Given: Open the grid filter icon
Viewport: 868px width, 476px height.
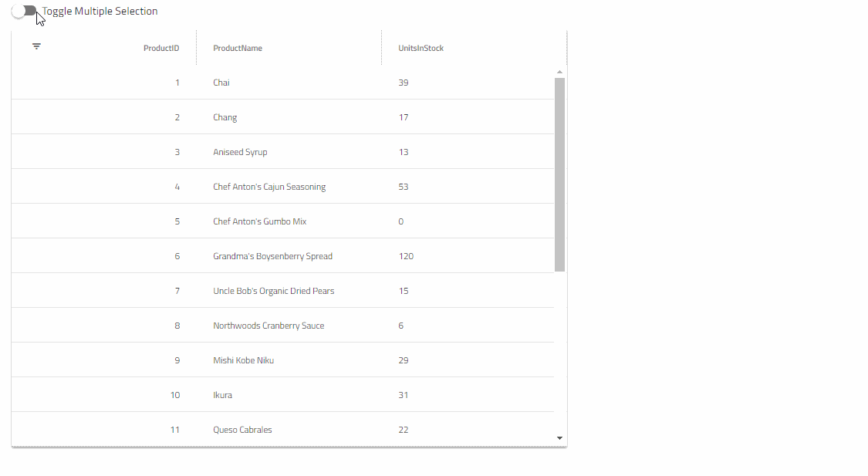Looking at the screenshot, I should pos(36,46).
